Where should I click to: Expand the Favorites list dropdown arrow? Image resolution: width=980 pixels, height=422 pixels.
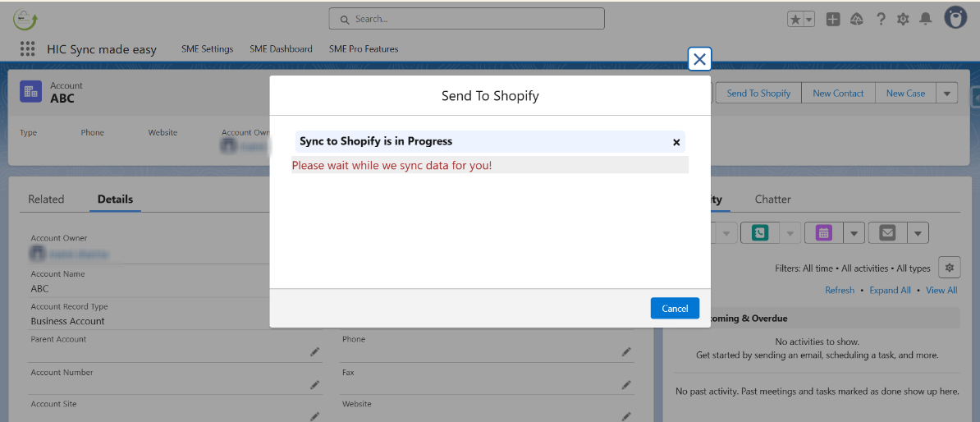point(808,20)
